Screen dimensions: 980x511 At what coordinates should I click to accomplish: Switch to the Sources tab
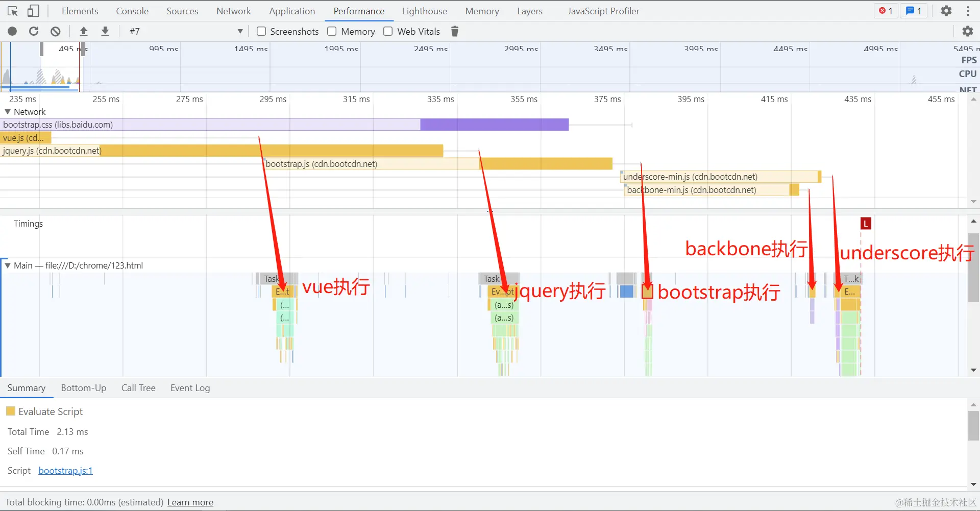182,11
